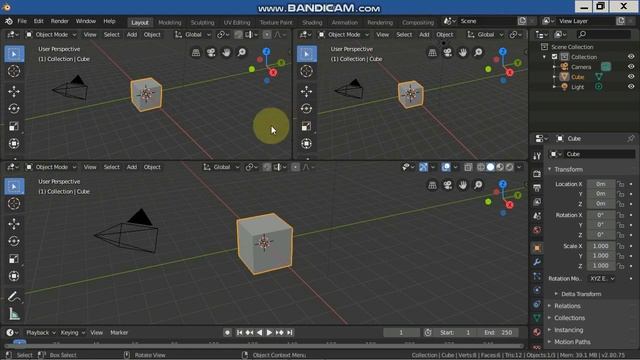Viewport: 640px width, 360px height.
Task: Hide the Collection using its eye icon
Action: coord(631,57)
